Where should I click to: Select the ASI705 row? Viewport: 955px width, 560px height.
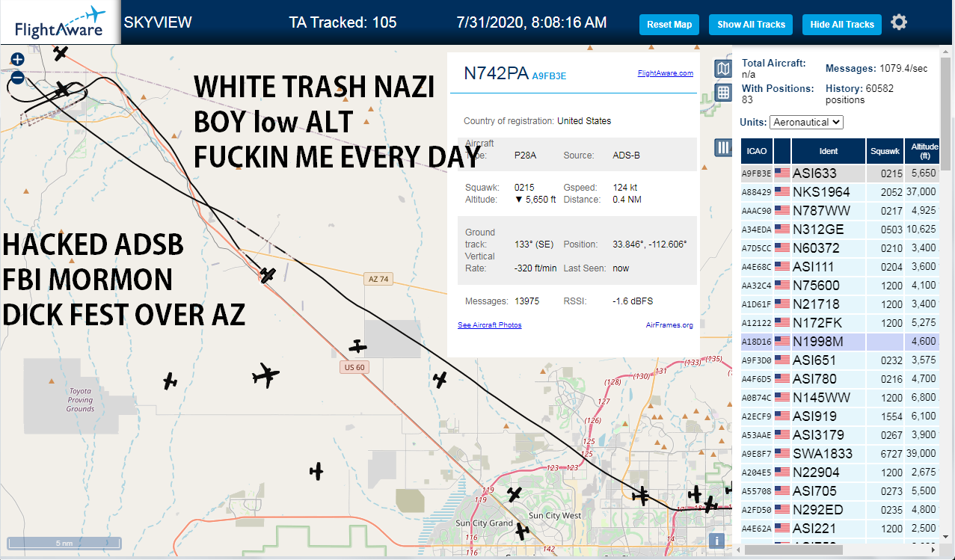click(840, 491)
